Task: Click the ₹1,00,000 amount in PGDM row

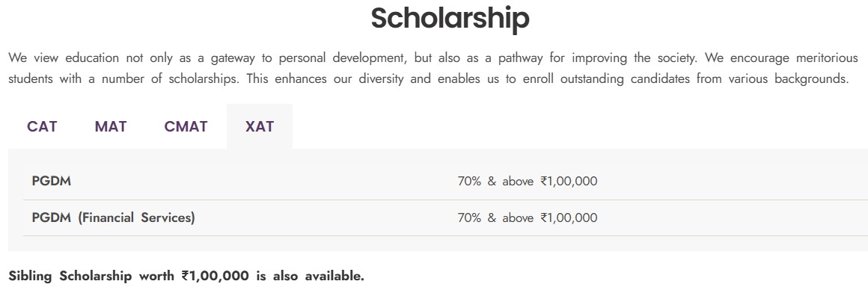Action: 569,182
